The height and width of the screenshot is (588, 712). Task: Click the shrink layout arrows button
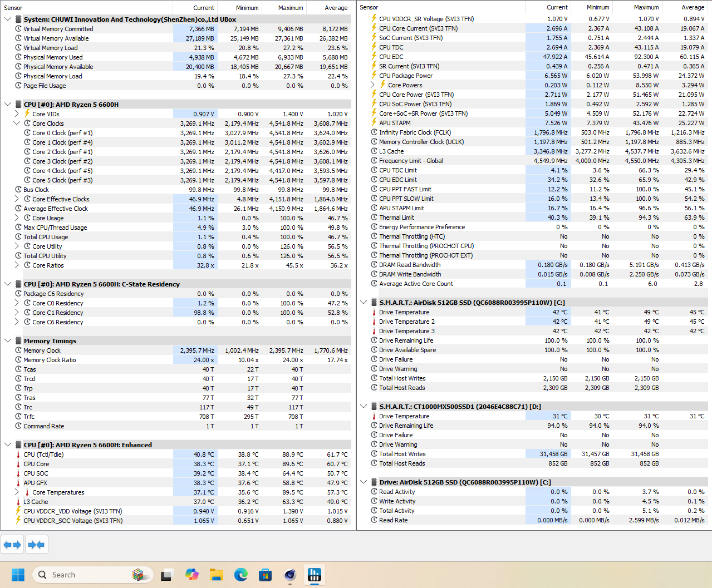point(36,545)
